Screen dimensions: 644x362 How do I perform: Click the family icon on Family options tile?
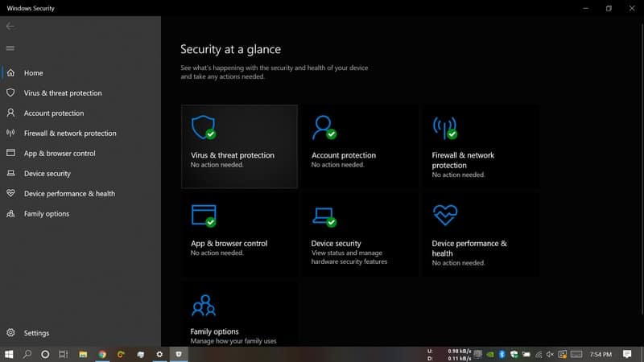tap(204, 305)
